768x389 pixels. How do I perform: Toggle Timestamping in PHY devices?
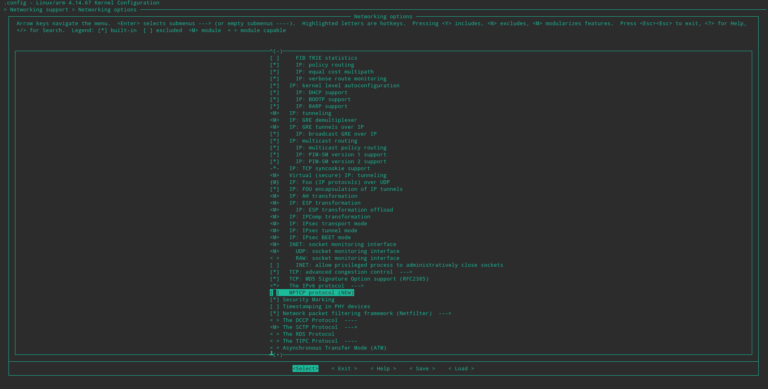pos(320,306)
